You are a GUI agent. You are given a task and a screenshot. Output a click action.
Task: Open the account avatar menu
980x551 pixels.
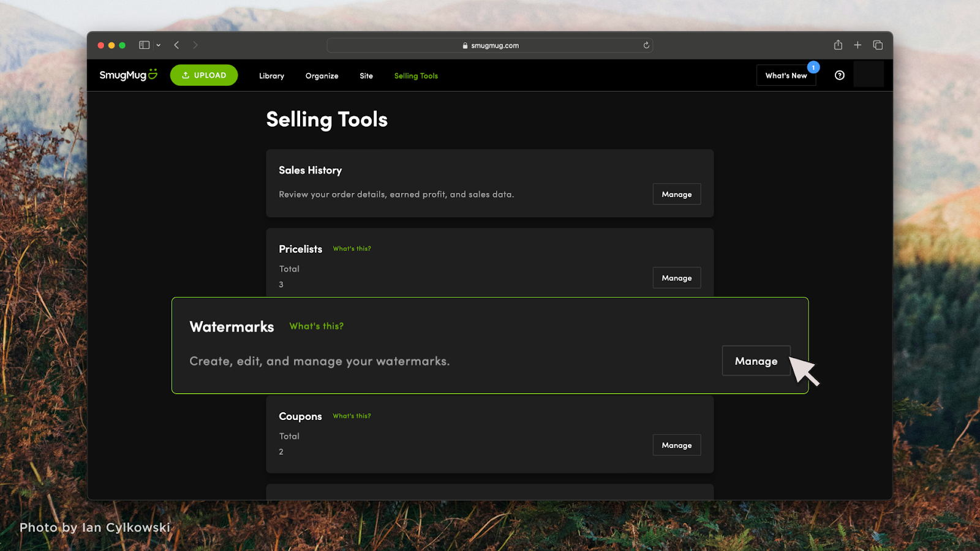869,74
